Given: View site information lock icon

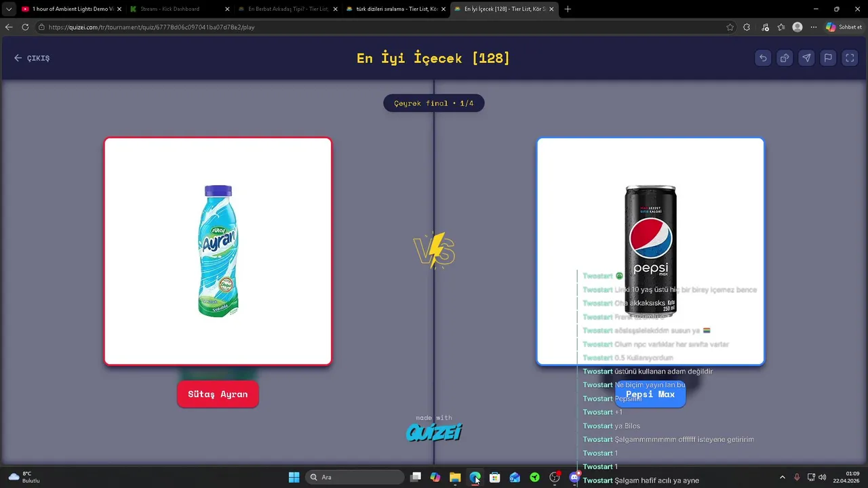Looking at the screenshot, I should [x=41, y=27].
